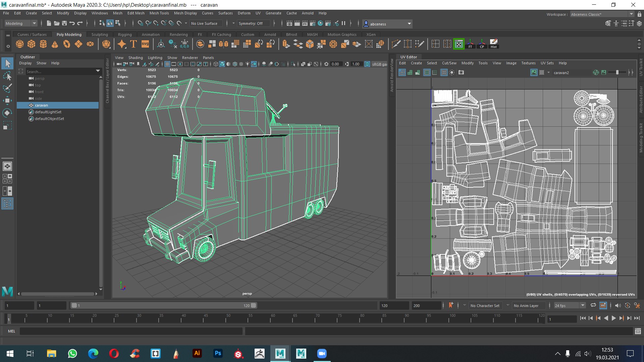Click the FT freeze transform shelf icon

(x=470, y=44)
